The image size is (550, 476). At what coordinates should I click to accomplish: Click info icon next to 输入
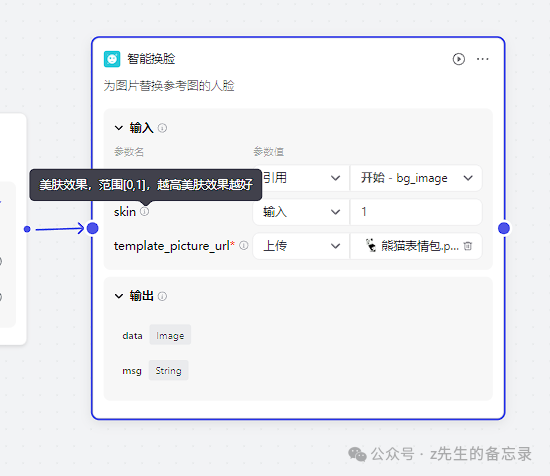(x=162, y=128)
